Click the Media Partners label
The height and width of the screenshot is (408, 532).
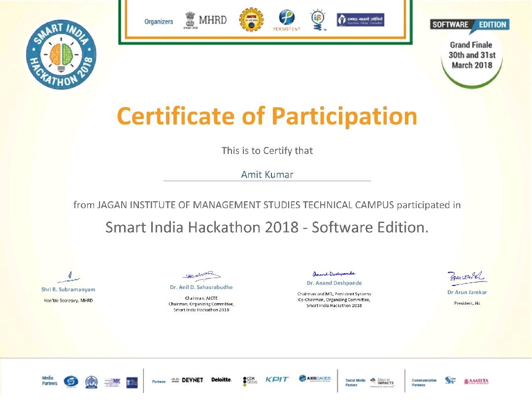50,380
